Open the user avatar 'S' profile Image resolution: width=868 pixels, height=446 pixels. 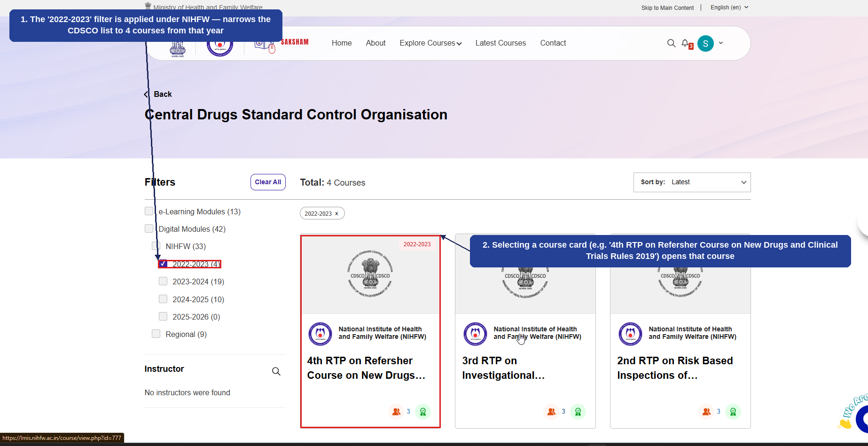click(705, 43)
